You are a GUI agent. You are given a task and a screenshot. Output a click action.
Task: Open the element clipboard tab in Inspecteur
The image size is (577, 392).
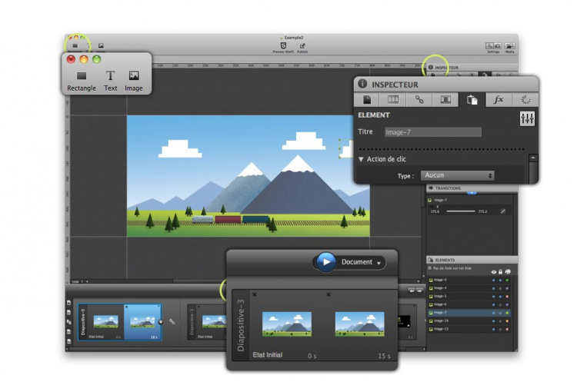point(472,100)
